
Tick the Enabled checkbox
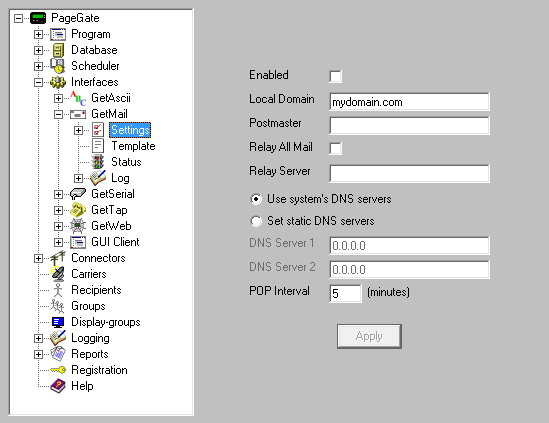pos(335,76)
